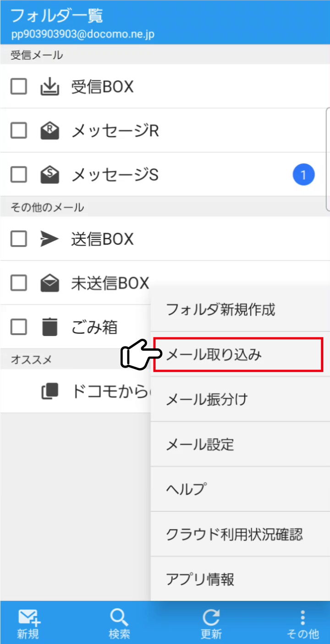Tap the ごみ箱 trash can icon
The height and width of the screenshot is (644, 330).
tap(49, 327)
